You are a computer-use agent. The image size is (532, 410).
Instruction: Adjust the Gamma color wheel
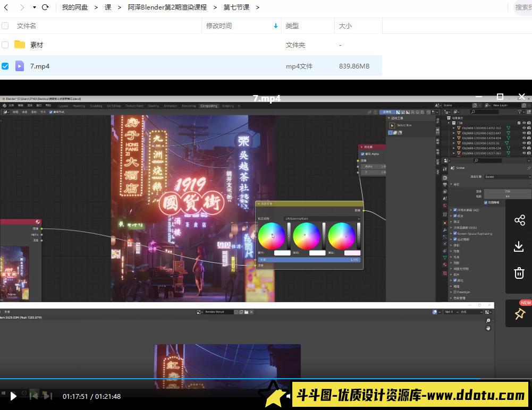tap(306, 236)
